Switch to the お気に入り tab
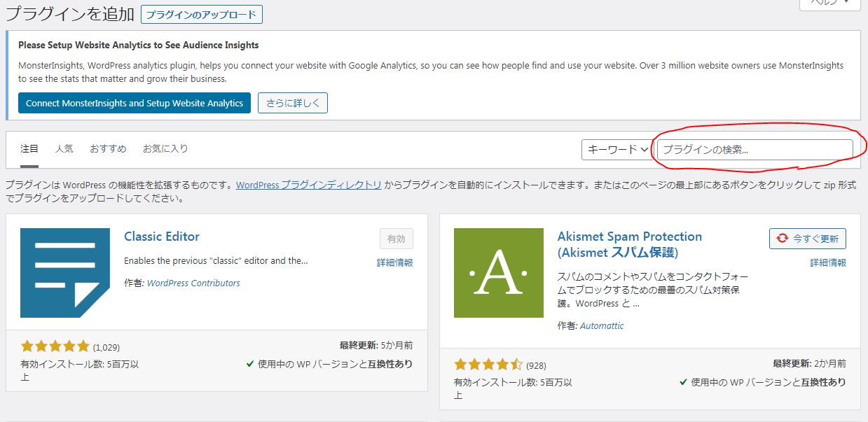The image size is (868, 422). point(165,148)
